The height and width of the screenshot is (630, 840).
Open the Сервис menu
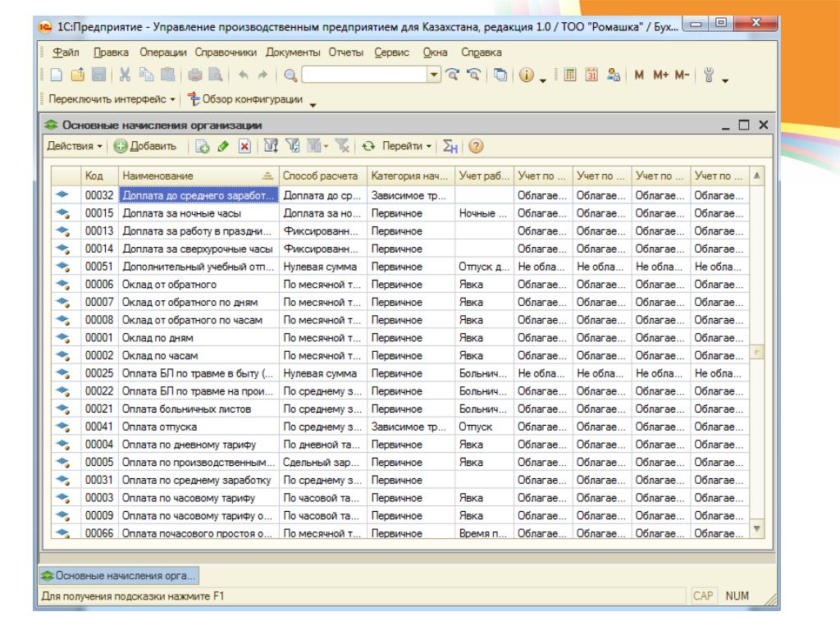click(x=391, y=52)
